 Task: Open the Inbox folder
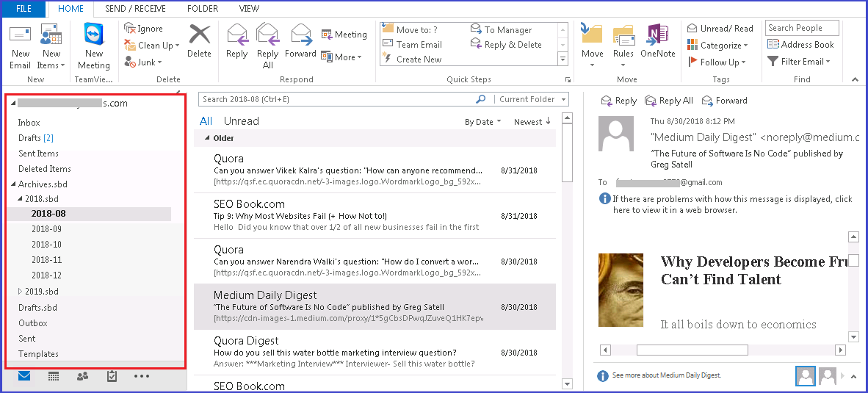pyautogui.click(x=29, y=123)
